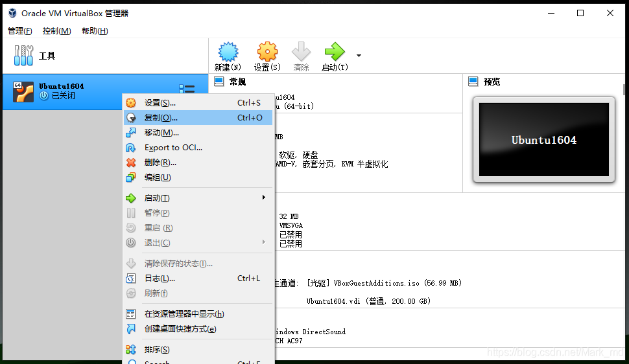629x364 pixels.
Task: Click the VBoxGuestAdditions.iso (56.99 MB) text
Action: pos(398,283)
